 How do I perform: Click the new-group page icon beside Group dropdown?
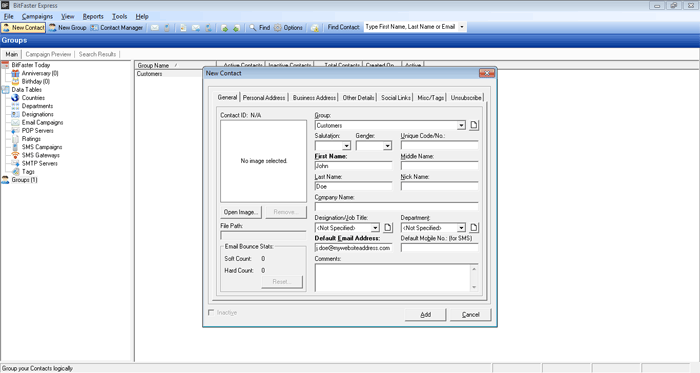pyautogui.click(x=474, y=125)
